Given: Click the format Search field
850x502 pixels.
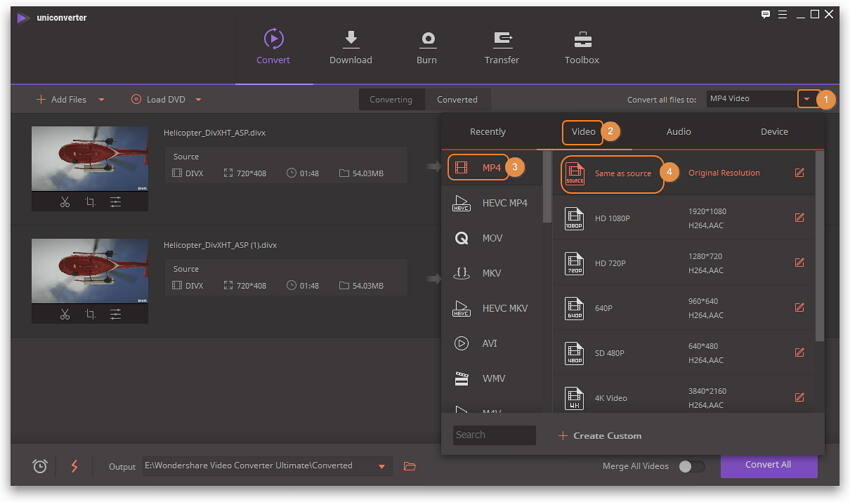Looking at the screenshot, I should [x=494, y=435].
